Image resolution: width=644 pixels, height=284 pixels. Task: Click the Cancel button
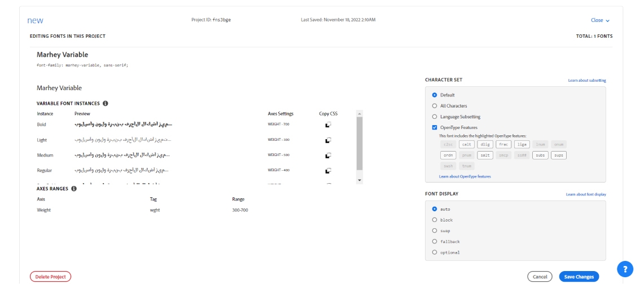tap(540, 277)
